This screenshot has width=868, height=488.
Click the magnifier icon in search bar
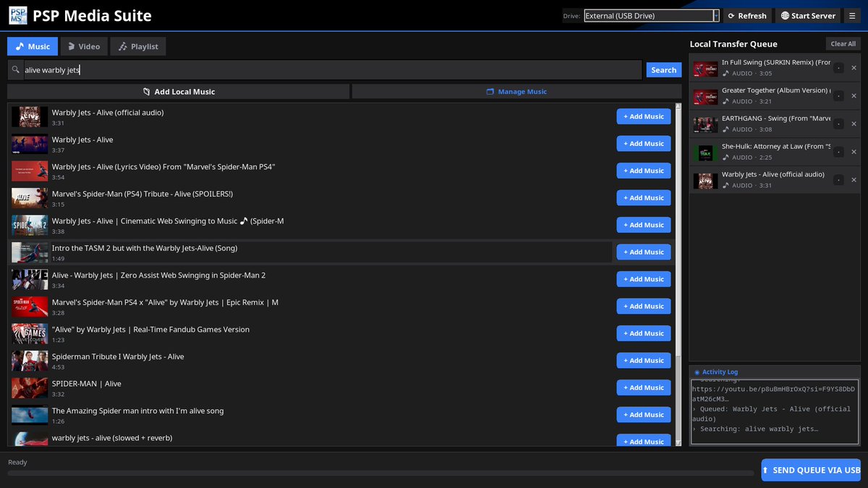[16, 70]
